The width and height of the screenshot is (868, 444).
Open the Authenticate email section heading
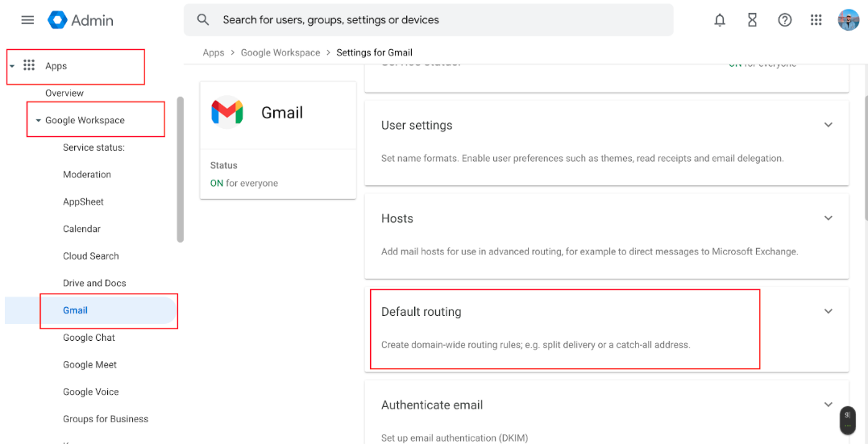click(432, 405)
